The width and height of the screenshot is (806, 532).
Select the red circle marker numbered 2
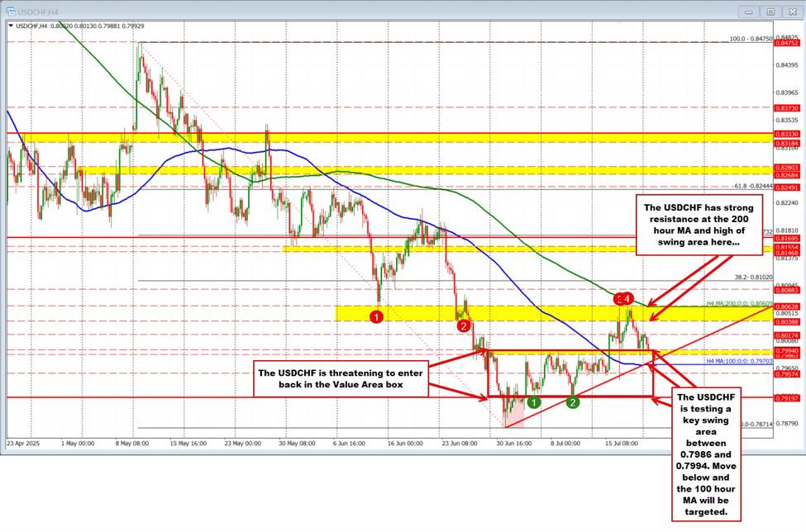tap(465, 325)
